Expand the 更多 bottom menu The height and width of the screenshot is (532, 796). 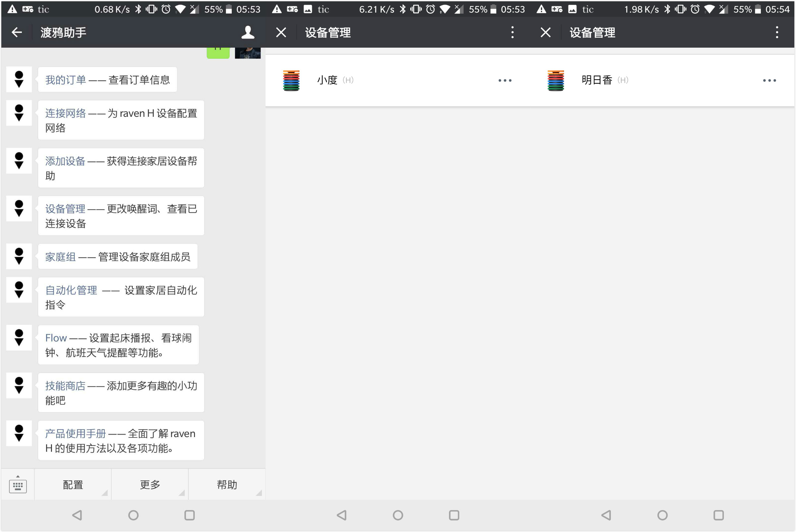point(150,484)
